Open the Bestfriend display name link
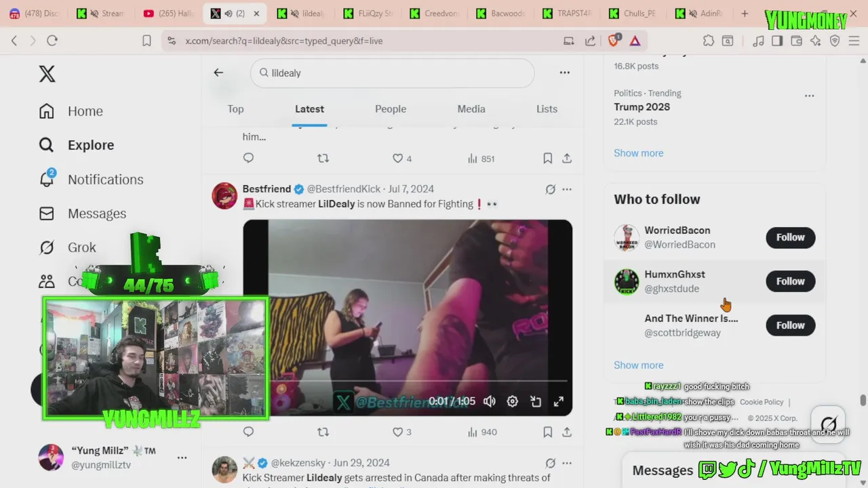868x488 pixels. [267, 189]
